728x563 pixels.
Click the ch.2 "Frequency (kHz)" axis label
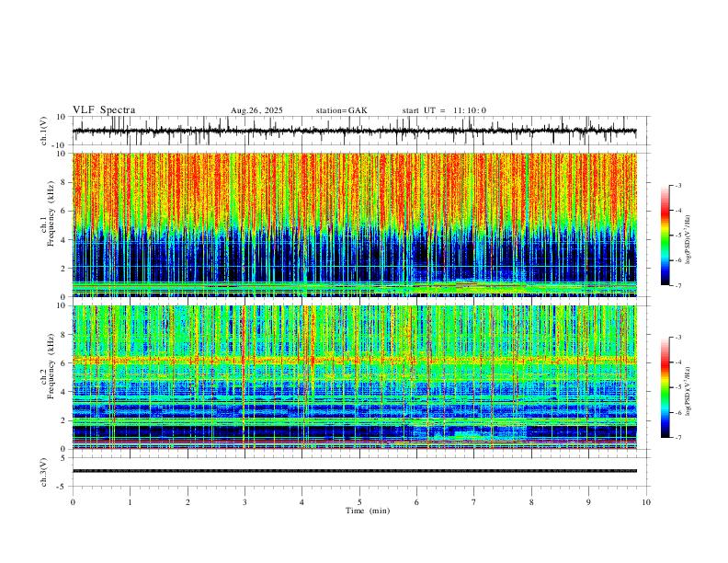(51, 366)
